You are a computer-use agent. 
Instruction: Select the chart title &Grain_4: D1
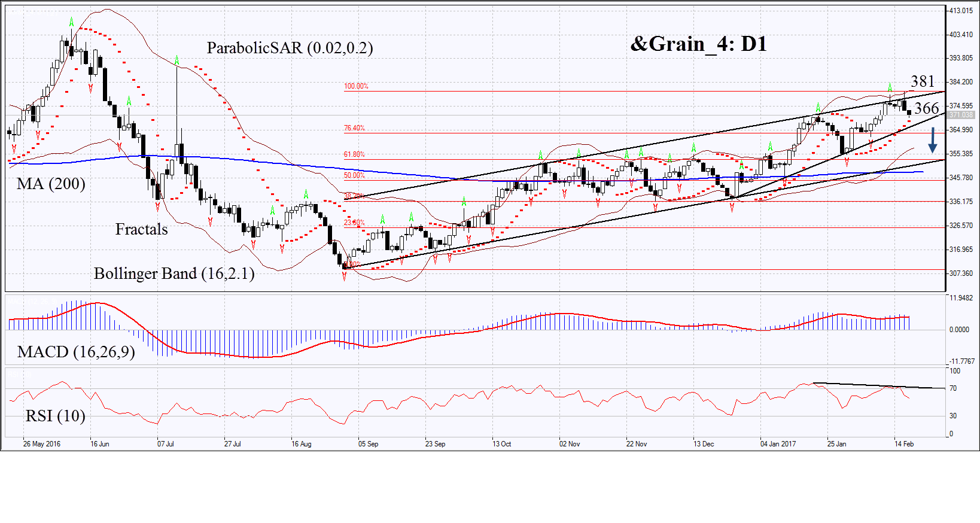coord(698,44)
